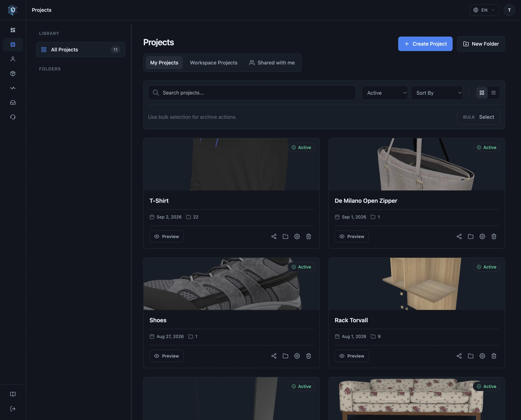Viewport: 521px width, 420px height.
Task: Switch to Workspace Projects tab
Action: point(213,63)
